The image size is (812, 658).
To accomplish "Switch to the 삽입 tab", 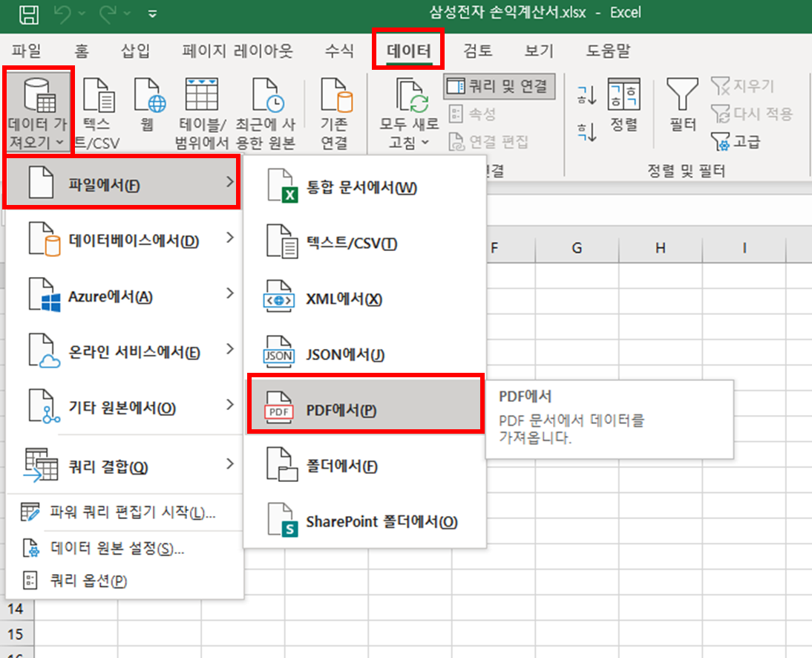I will 135,51.
